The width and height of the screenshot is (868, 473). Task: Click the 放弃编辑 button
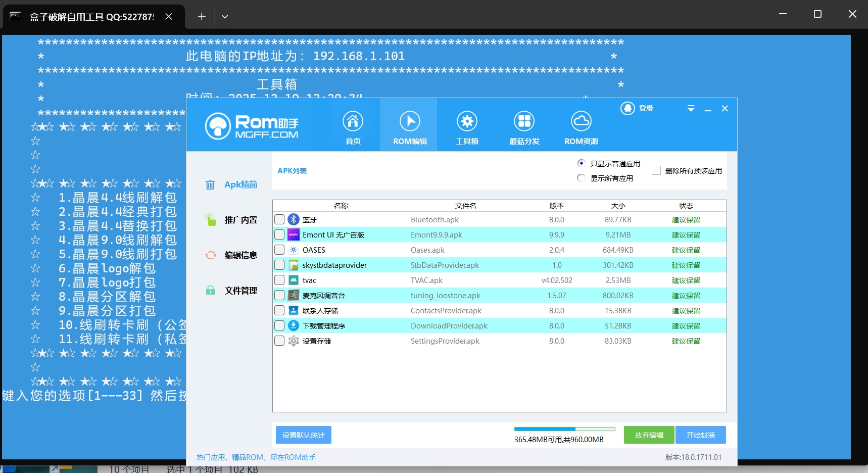(649, 435)
